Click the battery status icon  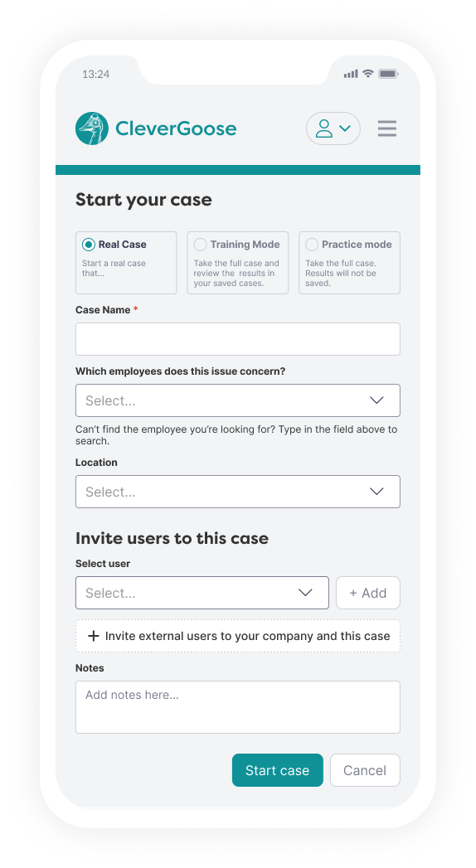[x=389, y=74]
